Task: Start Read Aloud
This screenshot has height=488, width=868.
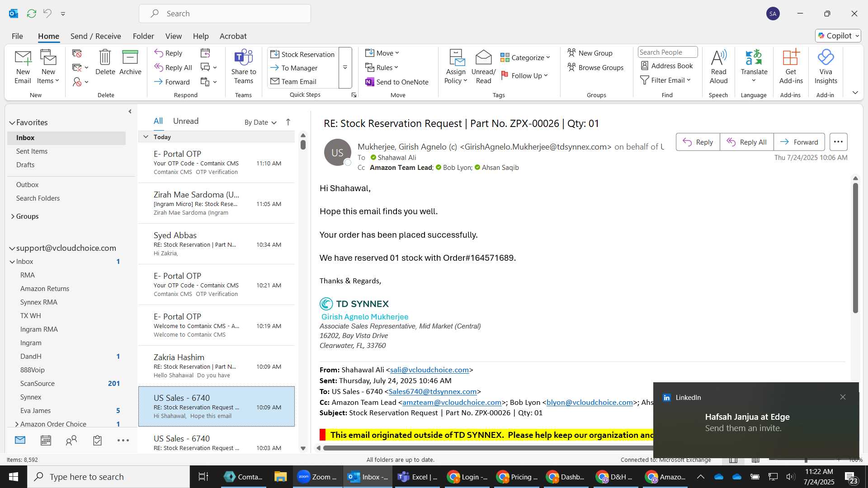Action: (x=718, y=66)
